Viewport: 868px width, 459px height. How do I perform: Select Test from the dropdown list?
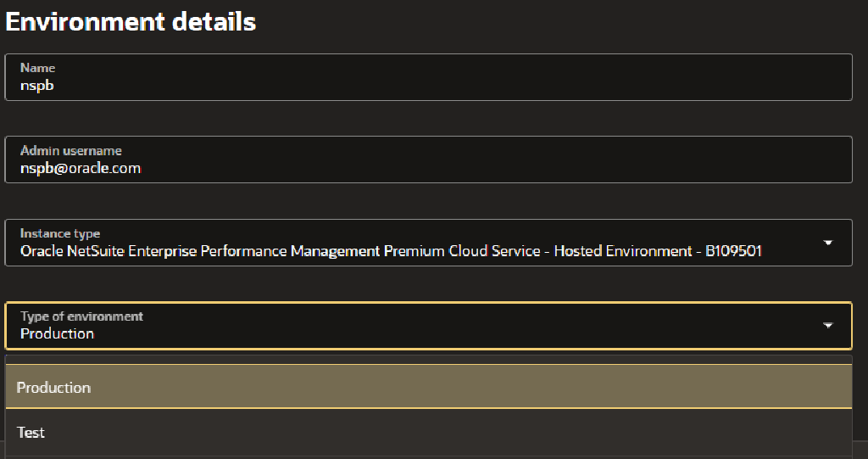428,433
